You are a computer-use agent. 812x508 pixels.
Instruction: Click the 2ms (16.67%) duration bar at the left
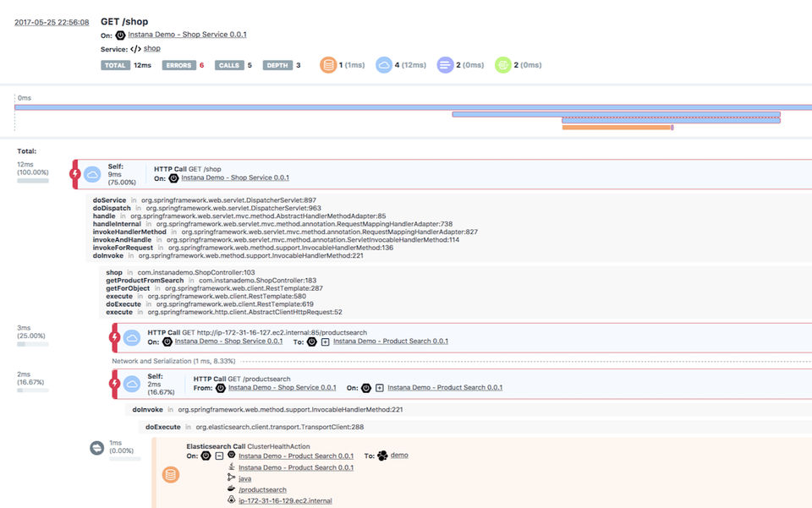click(x=33, y=391)
